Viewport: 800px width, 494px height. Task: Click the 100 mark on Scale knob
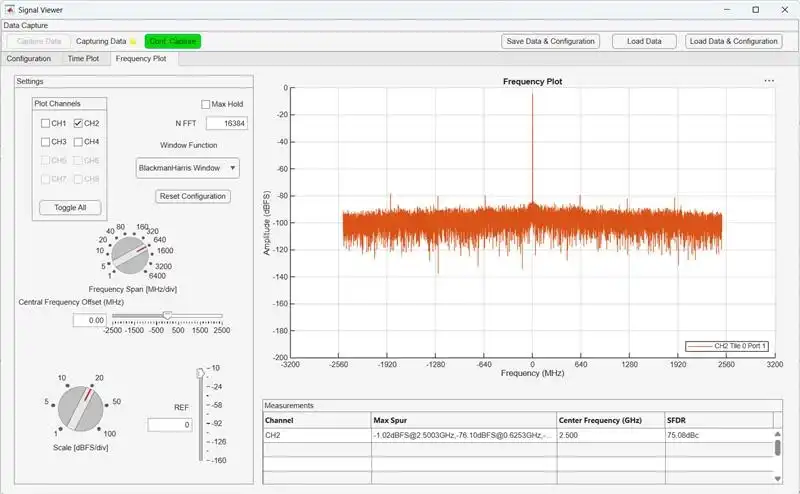(x=110, y=434)
